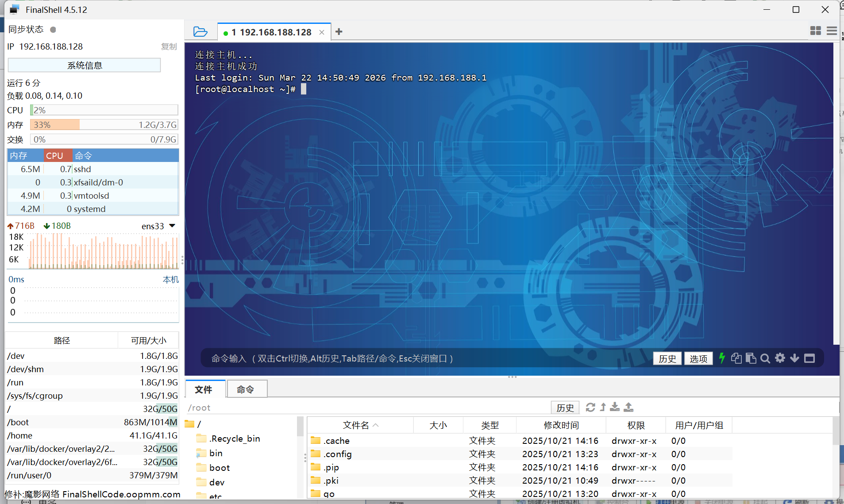Sort process list by 内存 column
This screenshot has width=844, height=504.
[x=25, y=156]
